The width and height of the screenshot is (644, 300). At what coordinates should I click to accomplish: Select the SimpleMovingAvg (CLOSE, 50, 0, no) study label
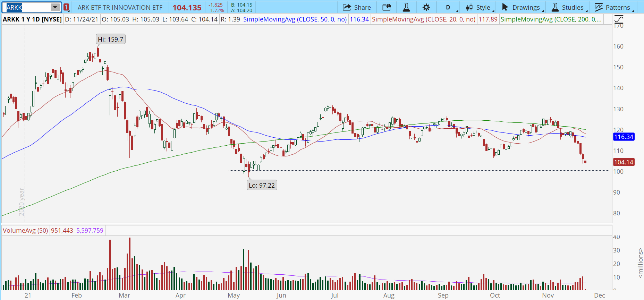point(295,19)
